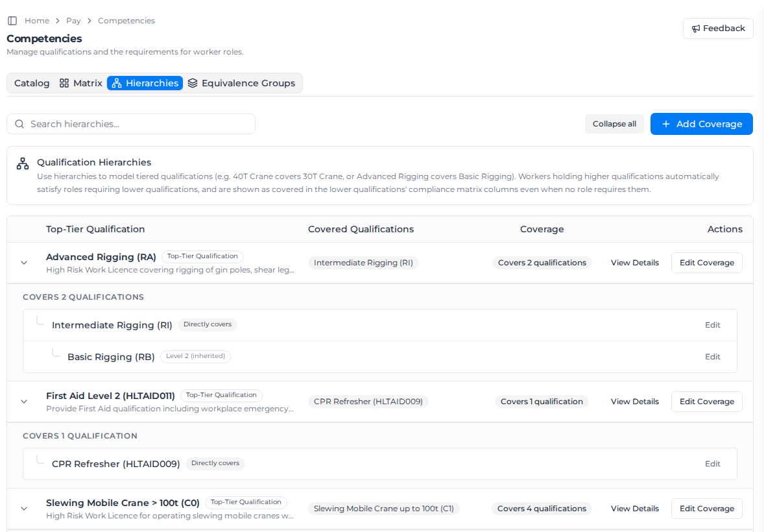Open the Feedback button
The image size is (764, 532).
pos(718,29)
